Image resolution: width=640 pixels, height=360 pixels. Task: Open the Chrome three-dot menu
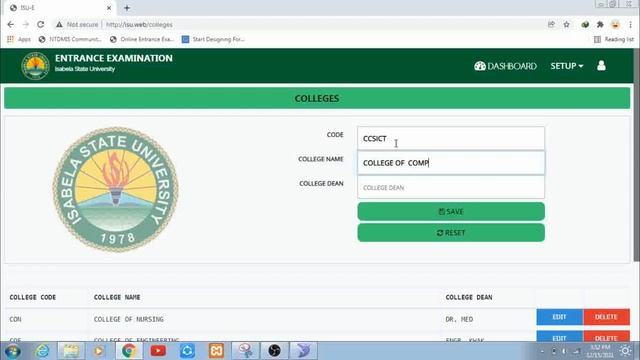click(x=630, y=24)
